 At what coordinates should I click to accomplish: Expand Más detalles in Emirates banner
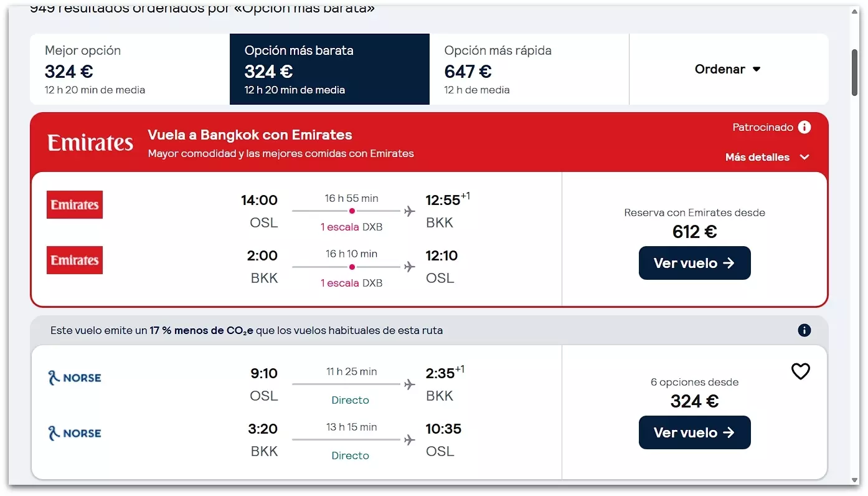tap(767, 157)
